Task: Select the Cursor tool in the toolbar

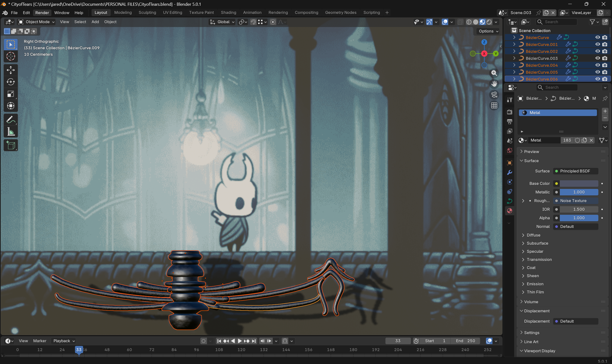Action: (x=11, y=56)
